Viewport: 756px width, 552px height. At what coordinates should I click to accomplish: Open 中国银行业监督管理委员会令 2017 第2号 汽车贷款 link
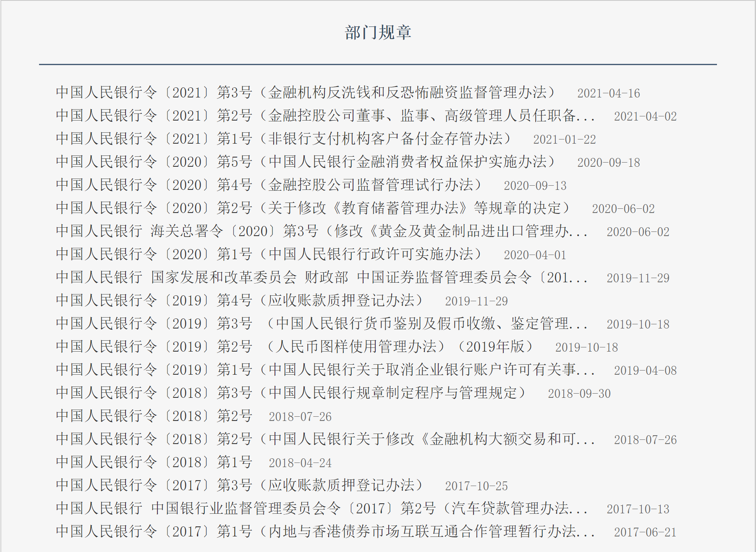click(x=322, y=508)
